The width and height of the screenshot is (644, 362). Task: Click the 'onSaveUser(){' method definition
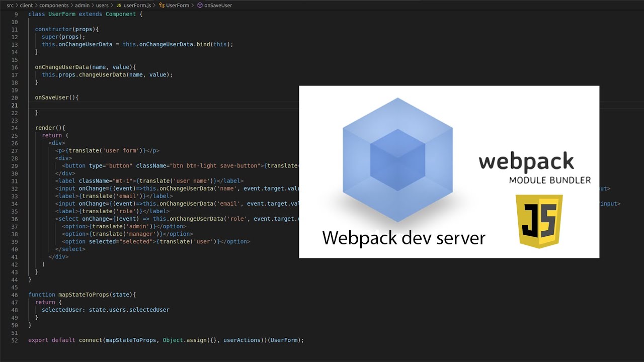(57, 98)
